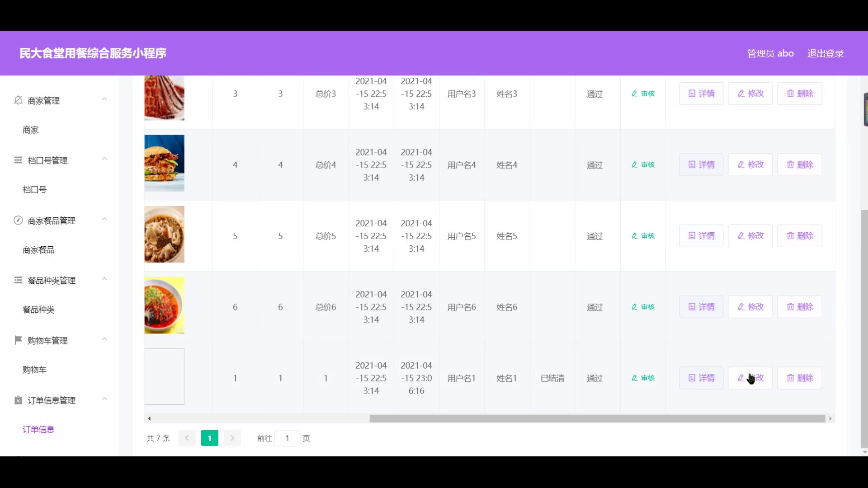Click the 管理员 abo account label

point(770,53)
